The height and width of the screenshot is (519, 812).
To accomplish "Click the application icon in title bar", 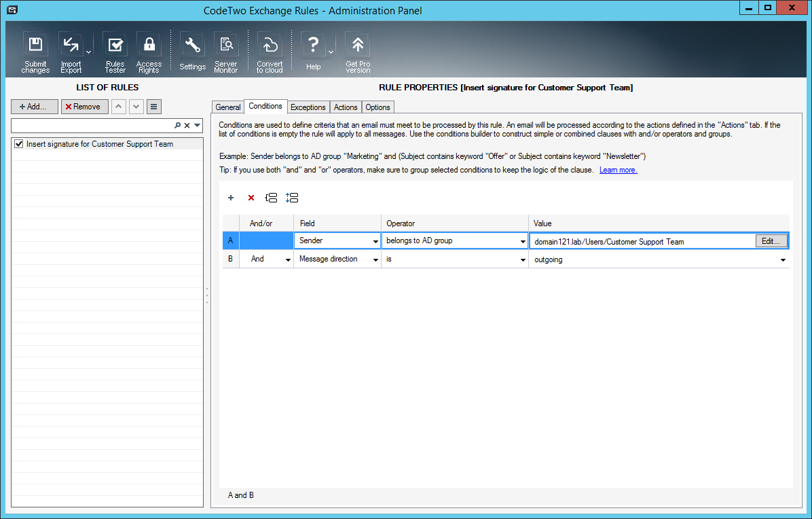I will [12, 10].
